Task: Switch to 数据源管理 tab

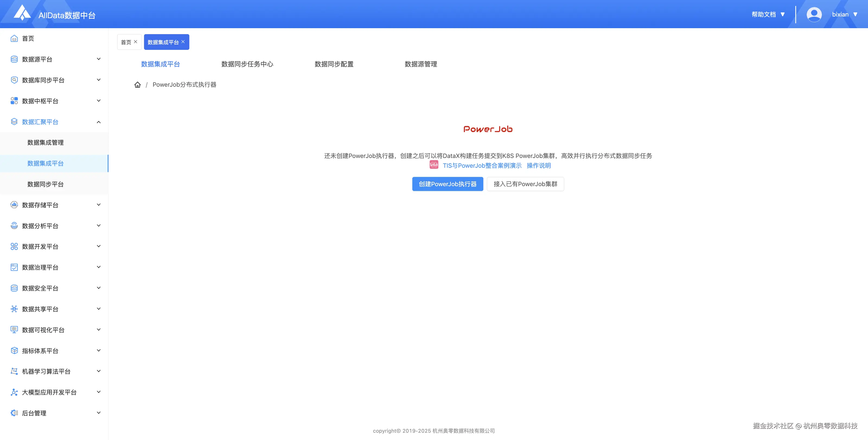Action: click(420, 64)
